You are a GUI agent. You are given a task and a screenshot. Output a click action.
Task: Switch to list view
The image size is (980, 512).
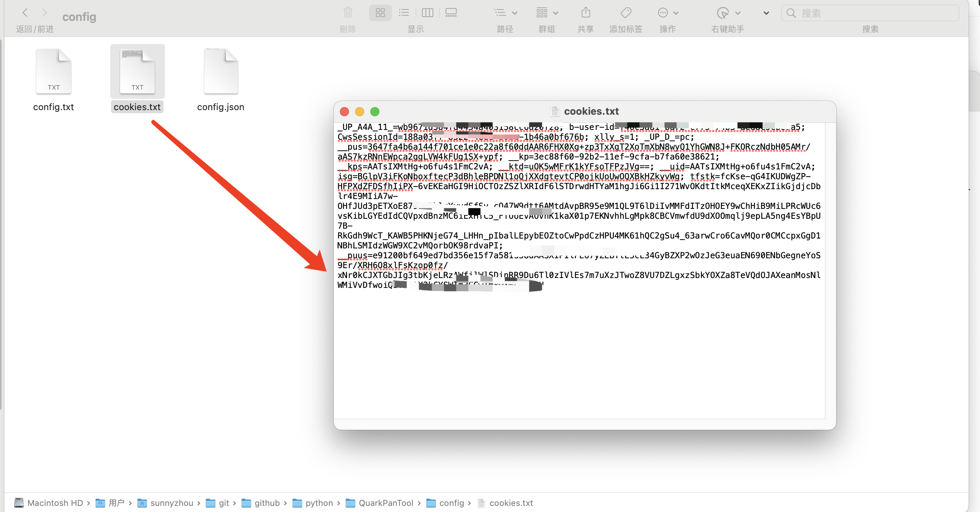(x=404, y=13)
